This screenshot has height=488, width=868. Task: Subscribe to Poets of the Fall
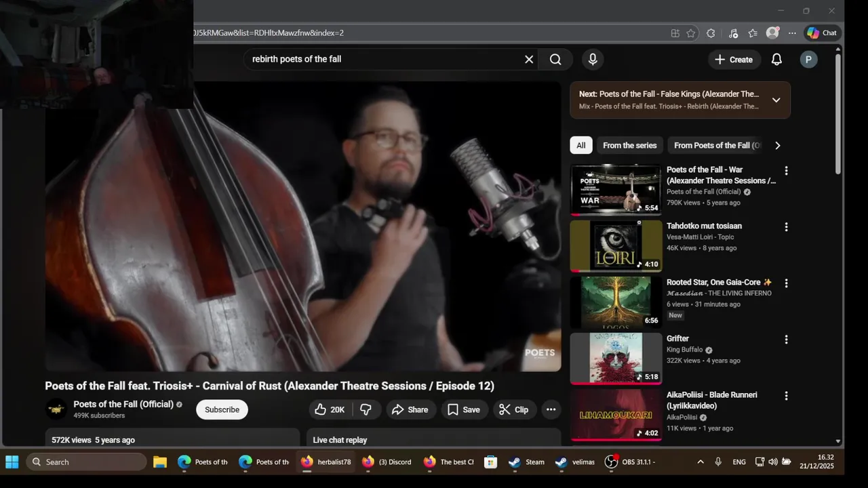222,409
